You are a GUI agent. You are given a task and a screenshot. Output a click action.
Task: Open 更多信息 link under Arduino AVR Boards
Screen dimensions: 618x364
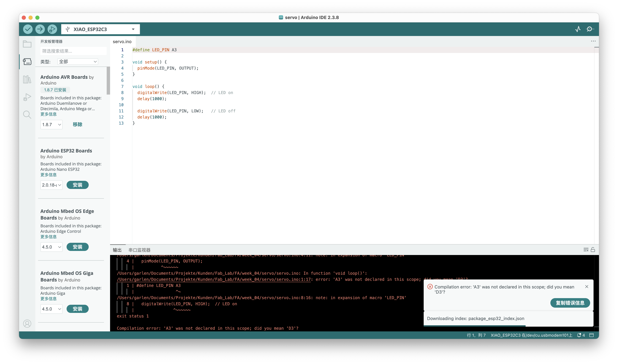pyautogui.click(x=48, y=114)
